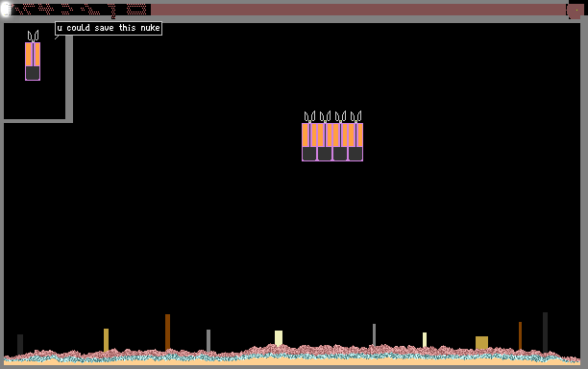
Task: Click the wide pale yellow pillar at center
Action: click(279, 338)
